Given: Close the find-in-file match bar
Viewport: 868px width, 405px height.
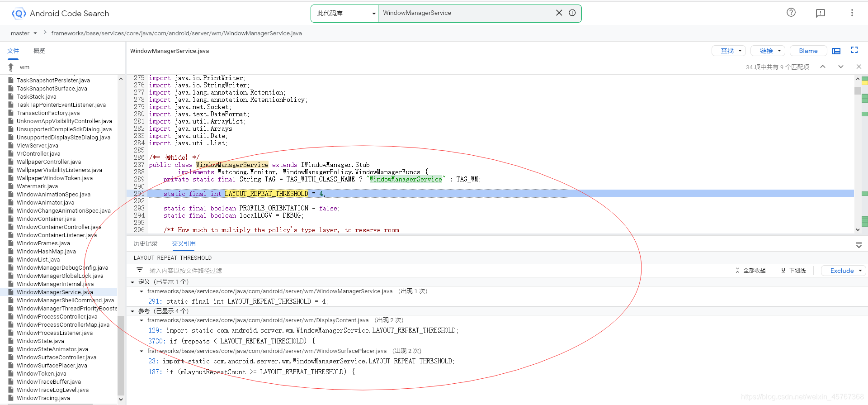Looking at the screenshot, I should point(859,67).
